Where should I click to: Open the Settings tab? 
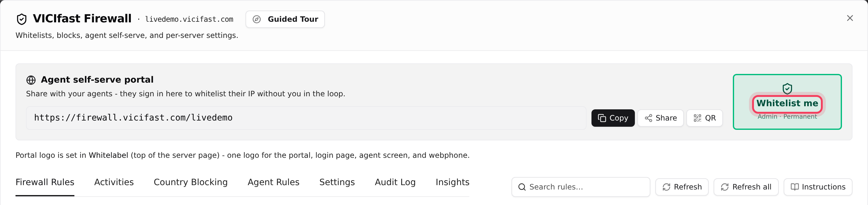(x=337, y=182)
